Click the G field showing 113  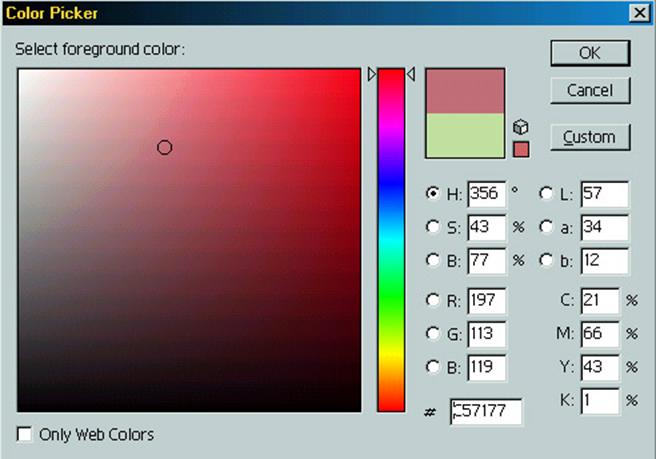tap(487, 334)
